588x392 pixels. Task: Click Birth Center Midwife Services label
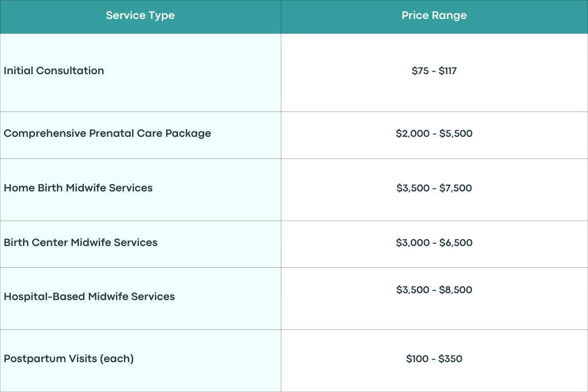coord(80,243)
